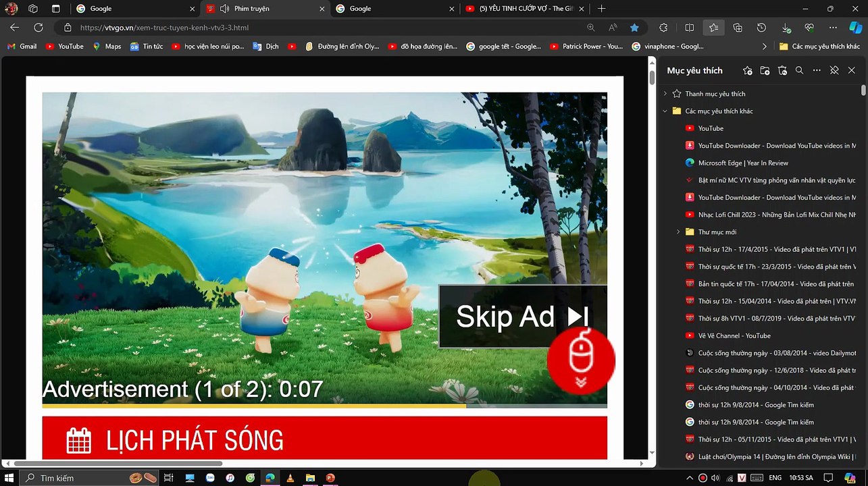Screen dimensions: 868x486
Task: Switch to the YÊU TINH CƯỚP VỢ YouTube tab
Action: [x=524, y=8]
